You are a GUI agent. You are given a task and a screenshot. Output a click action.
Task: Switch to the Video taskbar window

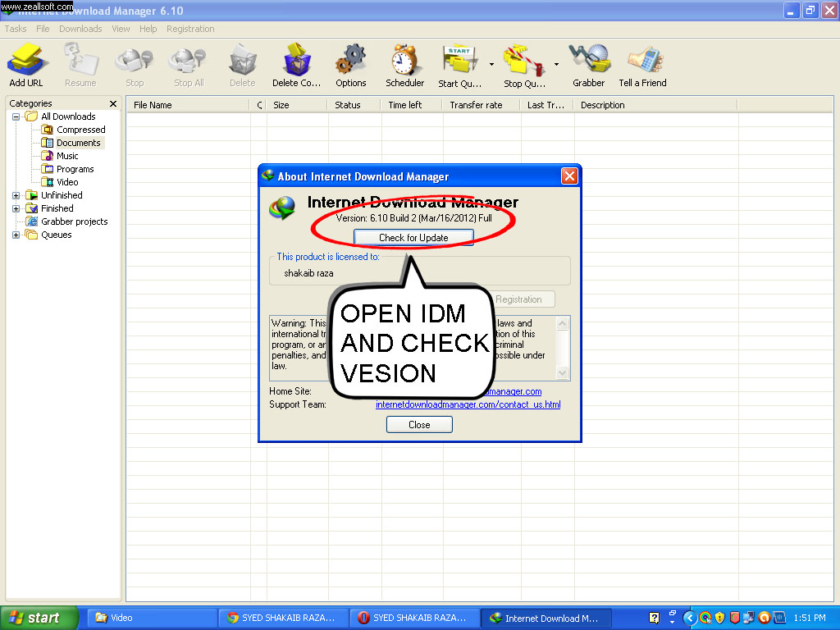(x=152, y=618)
